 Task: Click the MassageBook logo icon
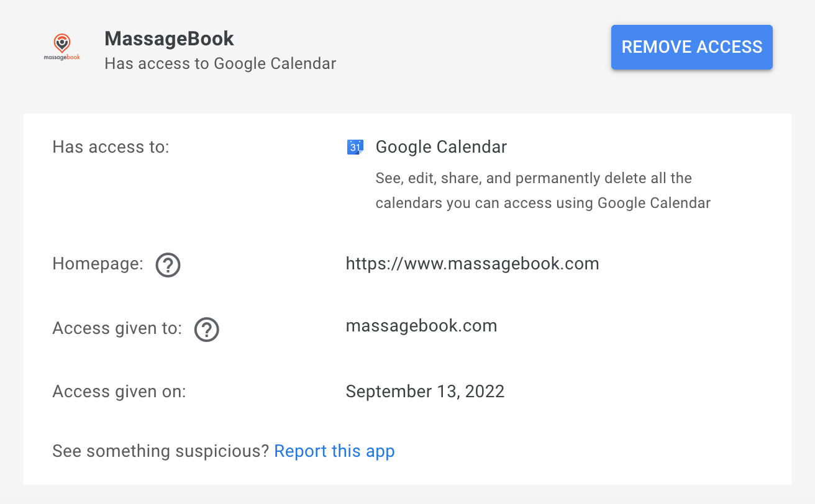pyautogui.click(x=62, y=47)
